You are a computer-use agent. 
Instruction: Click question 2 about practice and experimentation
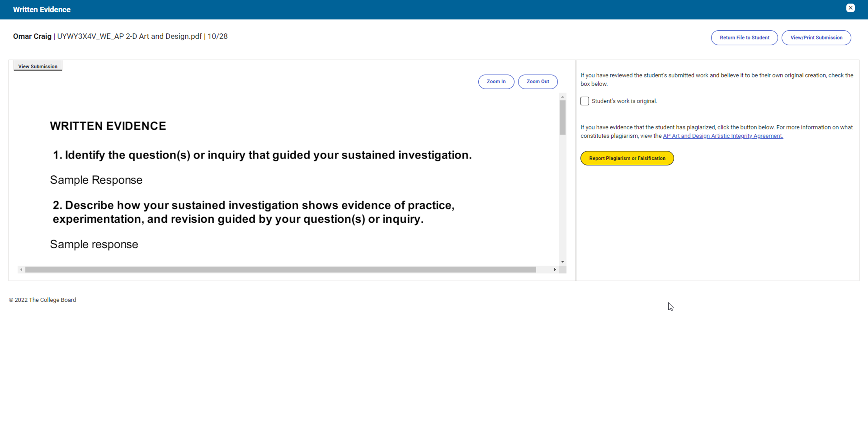(253, 212)
